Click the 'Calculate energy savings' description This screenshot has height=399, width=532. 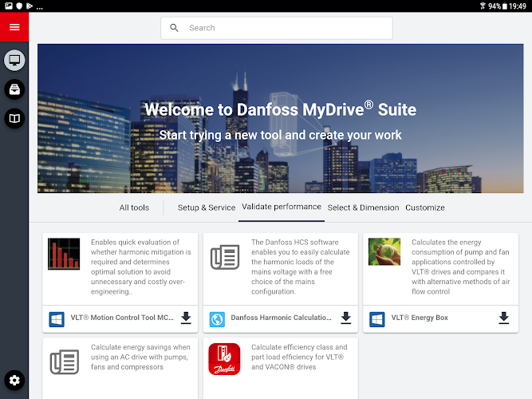(140, 357)
